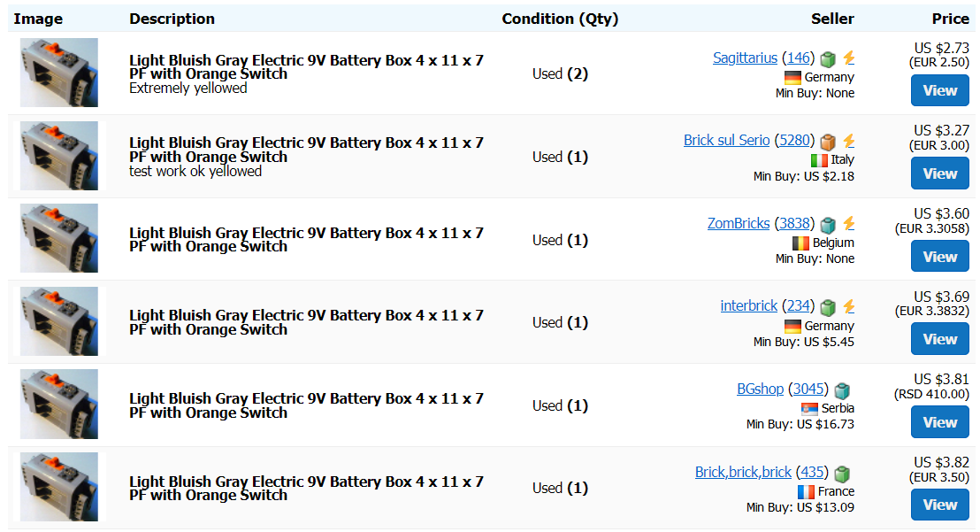The height and width of the screenshot is (532, 980).
Task: Click teal box icon next to BGshop
Action: [x=842, y=389]
